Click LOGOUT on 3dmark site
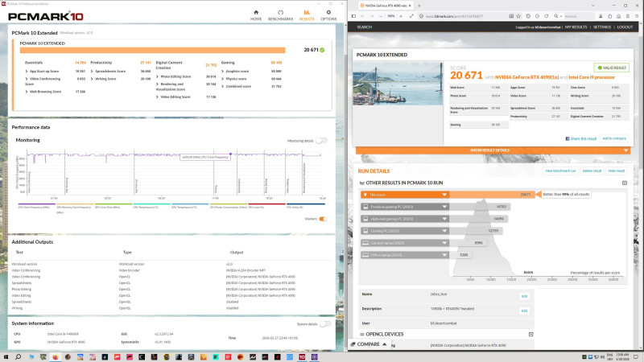Image resolution: width=644 pixels, height=362 pixels. [x=625, y=27]
